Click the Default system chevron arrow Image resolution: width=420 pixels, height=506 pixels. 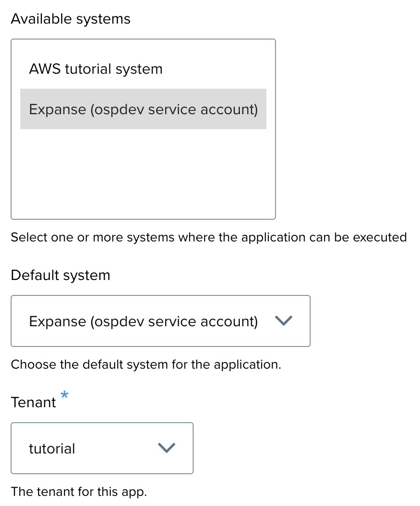click(284, 321)
